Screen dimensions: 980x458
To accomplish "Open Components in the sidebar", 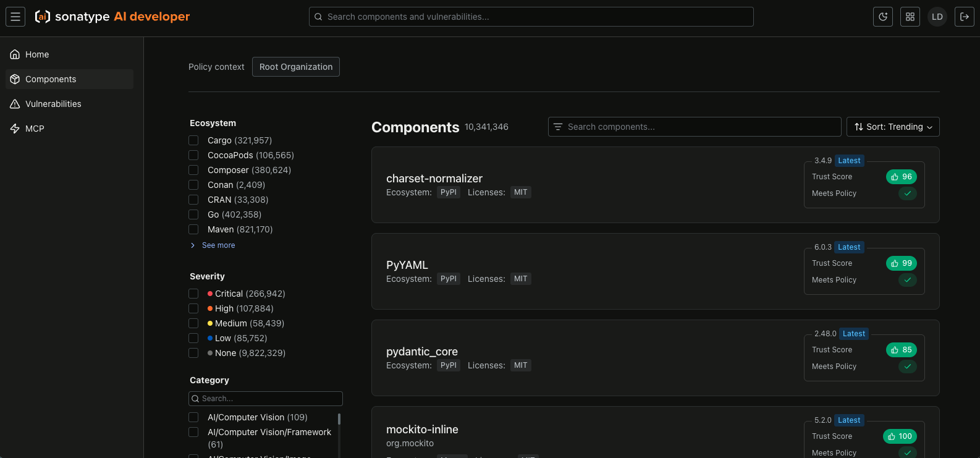I will [x=69, y=79].
